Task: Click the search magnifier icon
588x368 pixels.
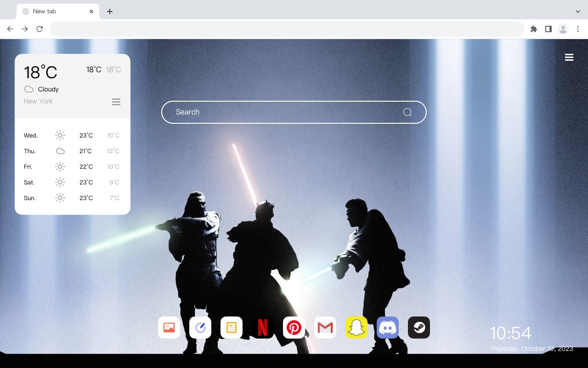Action: [x=407, y=112]
